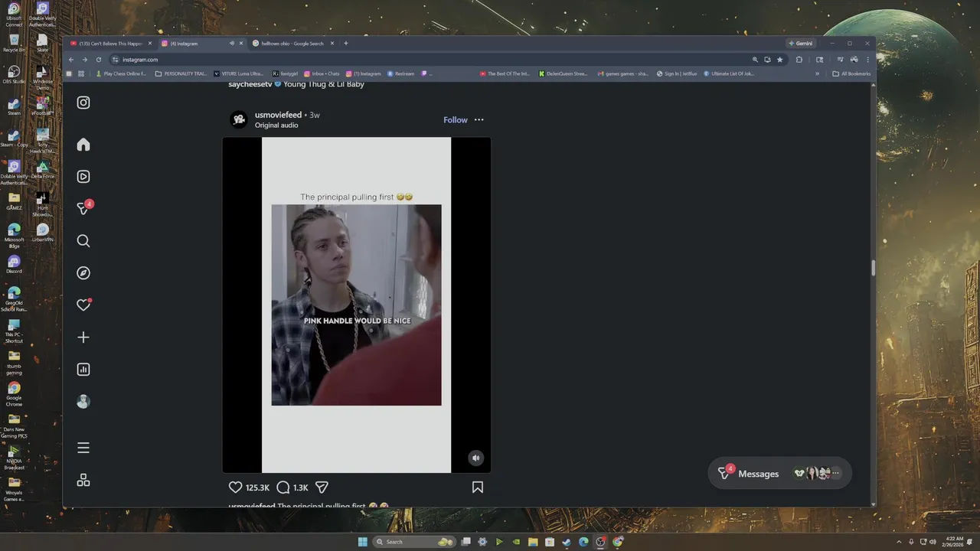Select NVIDIA Broadcast desktop icon
This screenshot has width=980, height=551.
pyautogui.click(x=14, y=458)
